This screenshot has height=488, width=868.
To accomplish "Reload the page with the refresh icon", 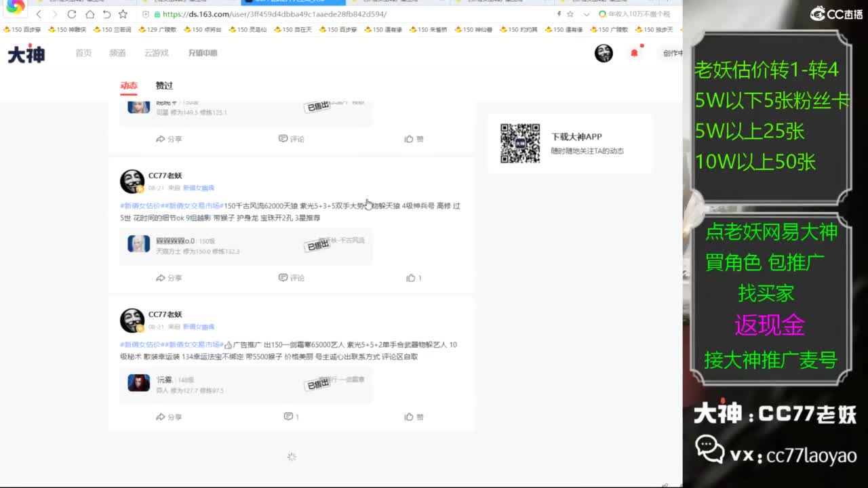I will pyautogui.click(x=71, y=14).
